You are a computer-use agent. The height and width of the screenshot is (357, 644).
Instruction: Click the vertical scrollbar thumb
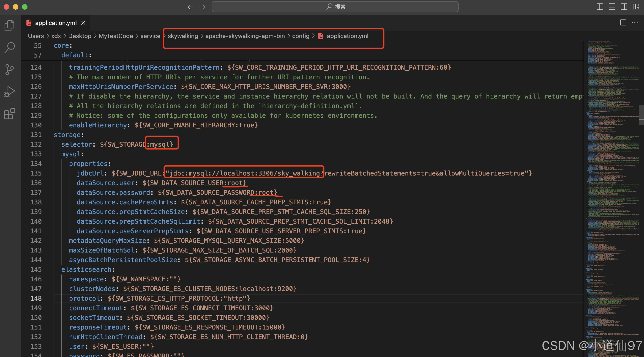pyautogui.click(x=641, y=115)
